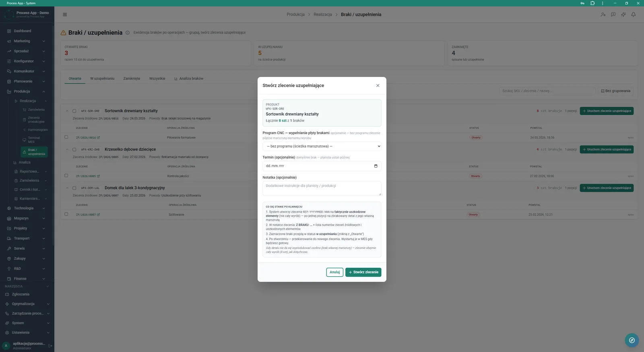The image size is (644, 352).
Task: Open the three-dot browser menu
Action: pyautogui.click(x=603, y=3)
